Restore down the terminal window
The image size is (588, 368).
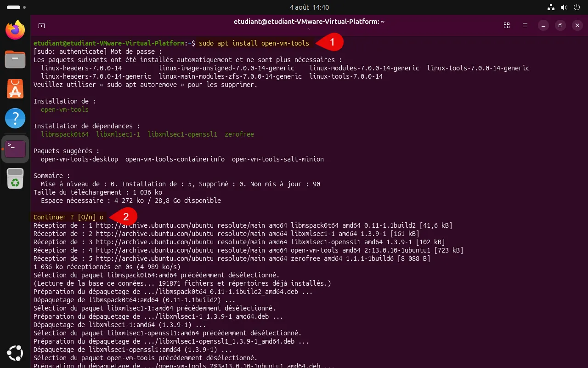tap(560, 25)
